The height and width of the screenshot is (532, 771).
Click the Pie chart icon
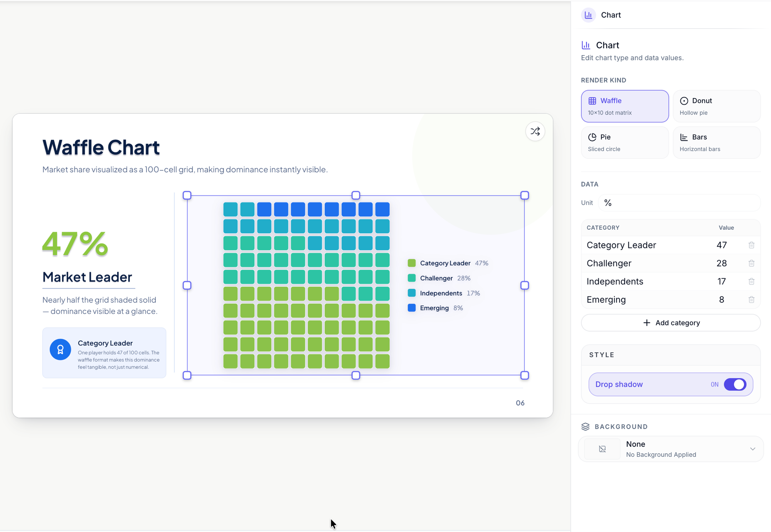click(x=592, y=137)
